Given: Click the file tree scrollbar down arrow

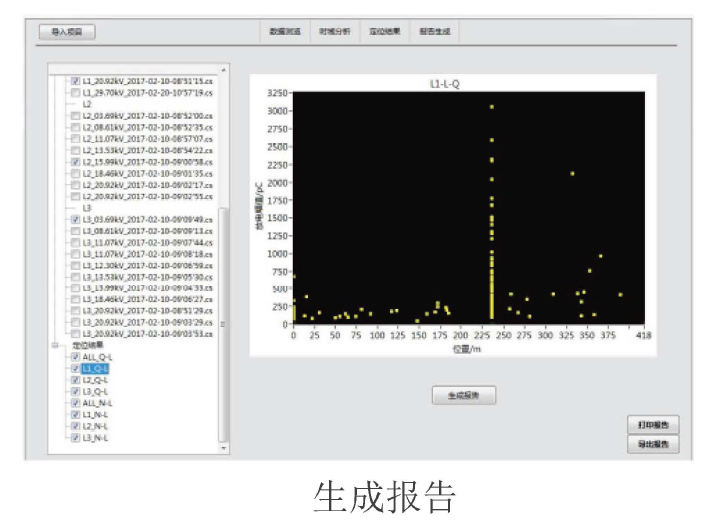Looking at the screenshot, I should [223, 448].
